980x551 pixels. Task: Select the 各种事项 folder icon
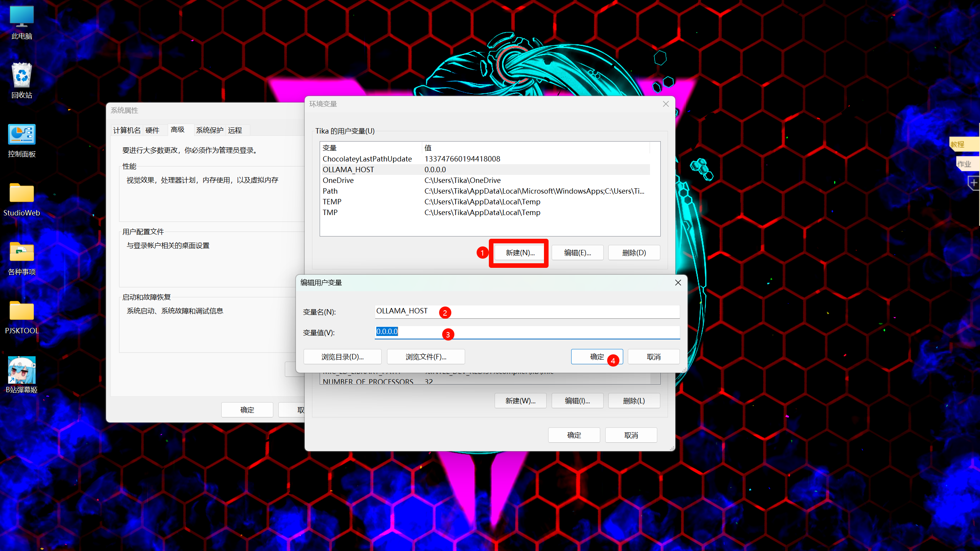[x=22, y=253]
